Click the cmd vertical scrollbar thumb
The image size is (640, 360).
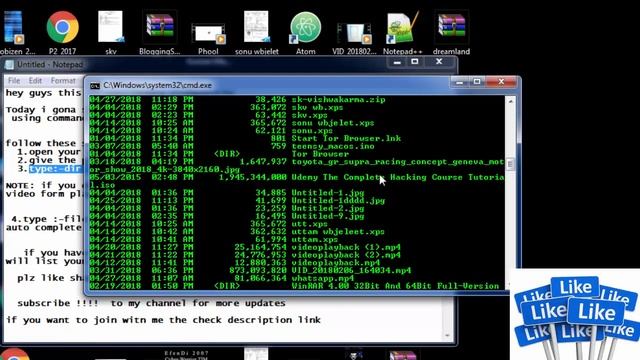click(x=510, y=164)
